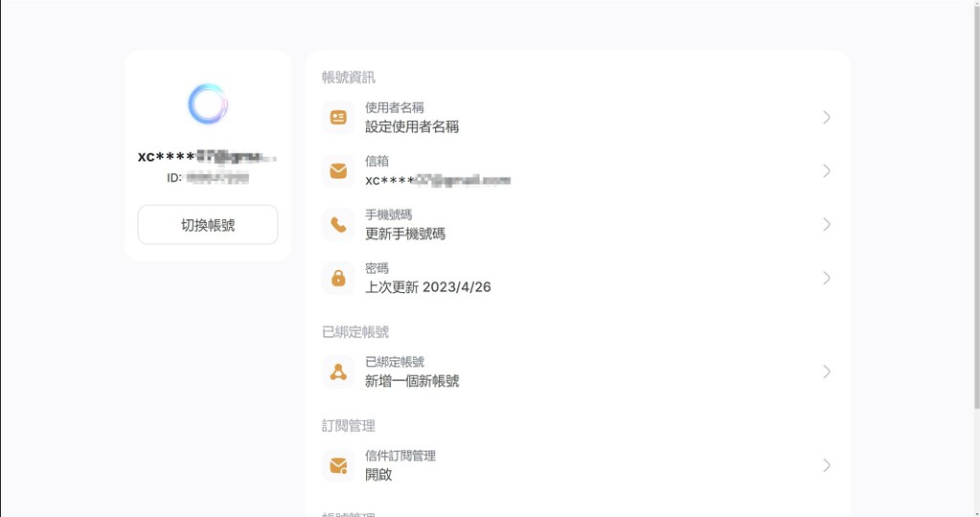Expand the 使用者名稱 row chevron
980x517 pixels.
pos(826,118)
